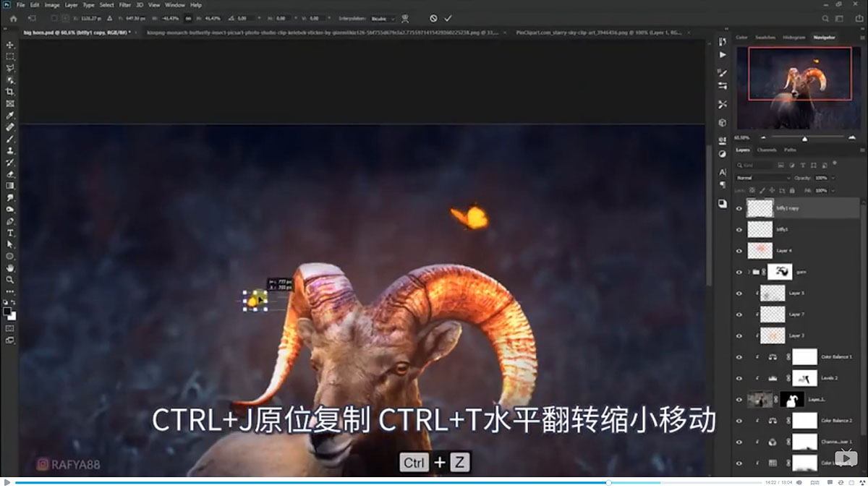
Task: Open the layer blend mode dropdown showing Normal
Action: point(763,178)
